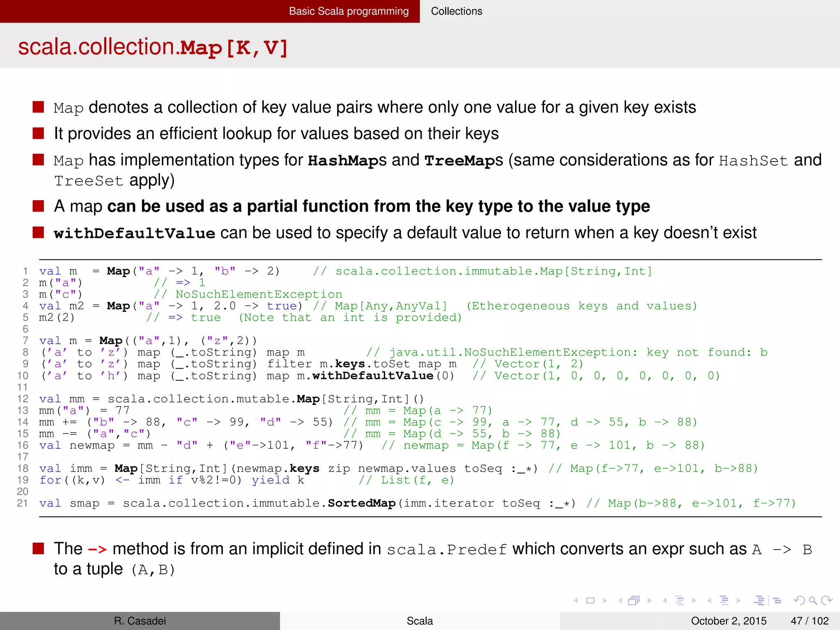
Task: Go to previous frame arrow
Action: coord(620,600)
